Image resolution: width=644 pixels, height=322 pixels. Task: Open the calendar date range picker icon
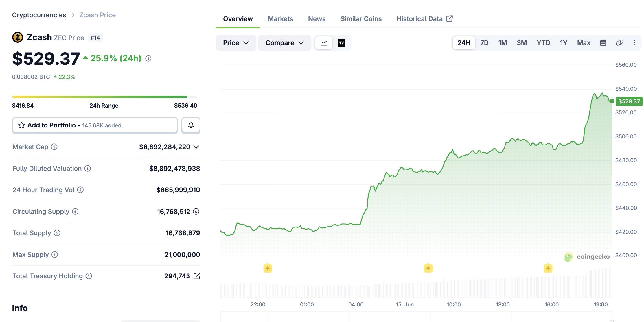pyautogui.click(x=603, y=43)
